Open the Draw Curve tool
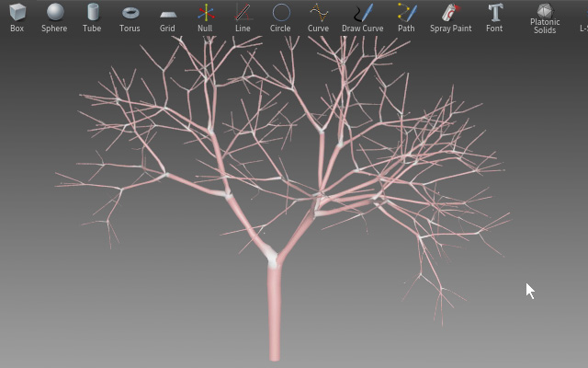The width and height of the screenshot is (588, 368). [x=363, y=17]
